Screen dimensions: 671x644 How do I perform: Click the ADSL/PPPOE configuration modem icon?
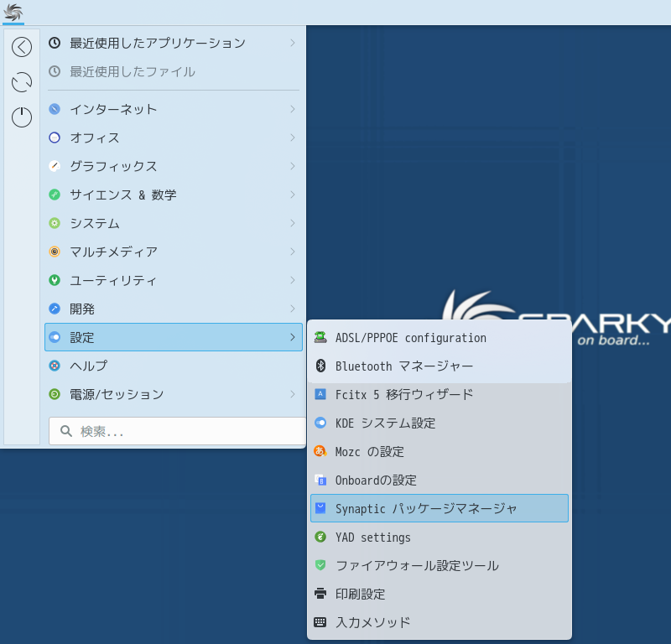pyautogui.click(x=320, y=337)
